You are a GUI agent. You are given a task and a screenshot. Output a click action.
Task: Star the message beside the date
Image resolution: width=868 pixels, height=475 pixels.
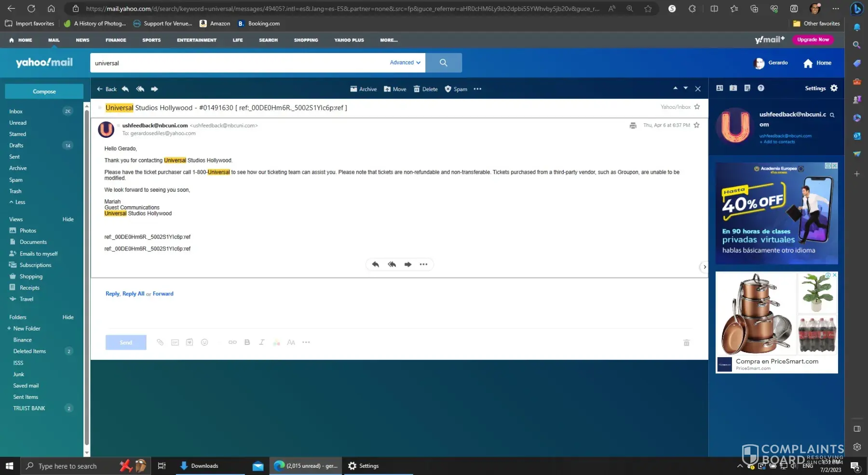pos(696,125)
